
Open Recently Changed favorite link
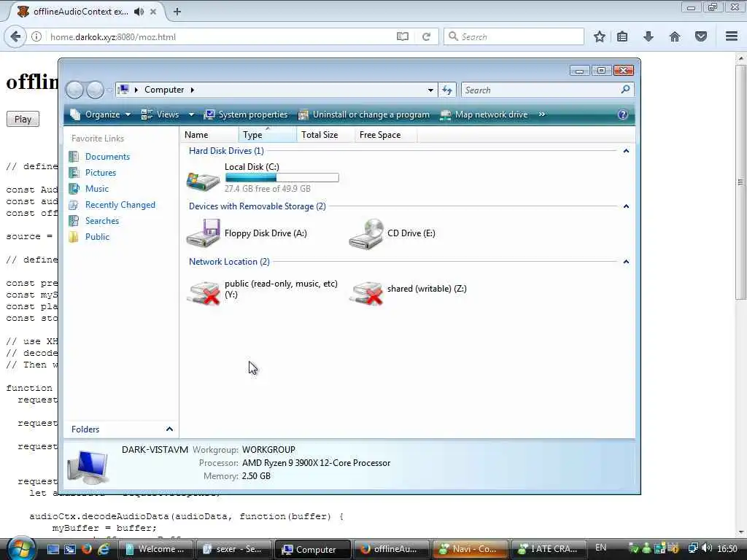pyautogui.click(x=120, y=205)
